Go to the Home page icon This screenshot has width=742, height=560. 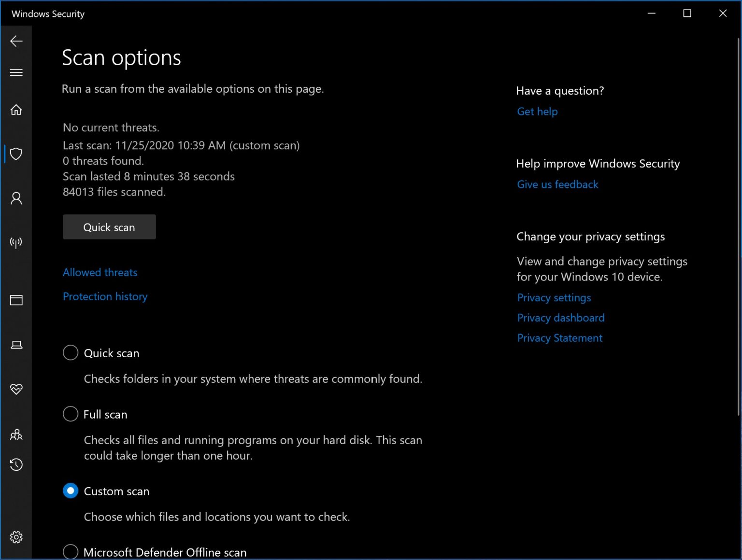(16, 110)
